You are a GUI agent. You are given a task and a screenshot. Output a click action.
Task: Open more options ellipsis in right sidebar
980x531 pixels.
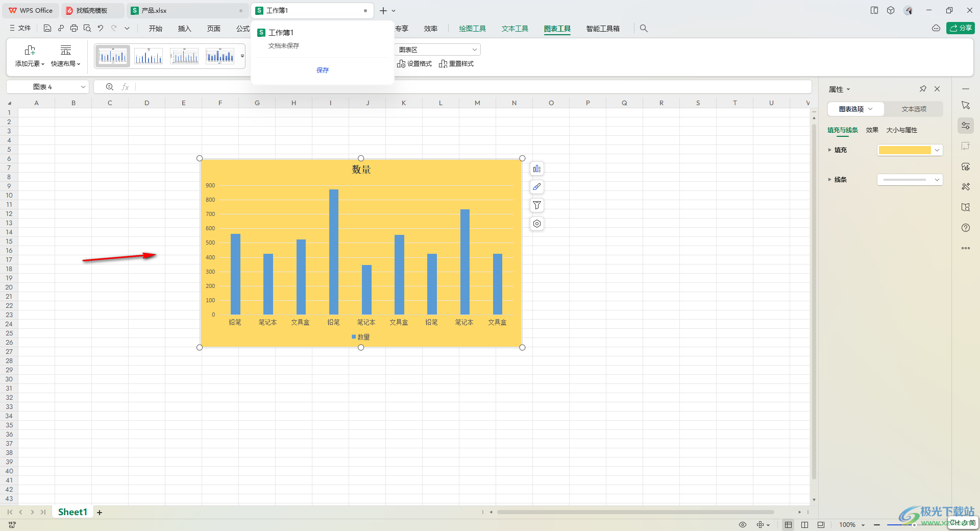pos(966,248)
